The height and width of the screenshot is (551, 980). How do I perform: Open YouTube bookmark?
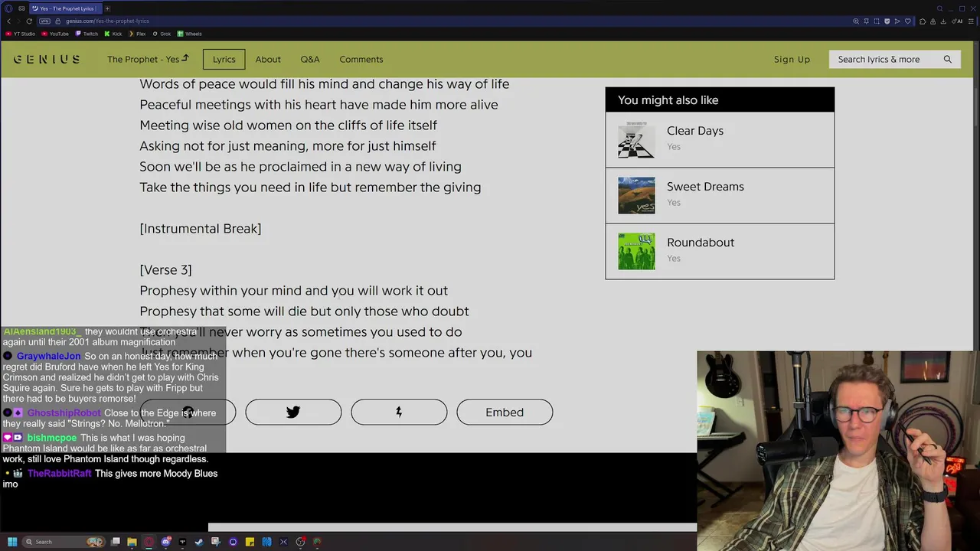pyautogui.click(x=54, y=34)
